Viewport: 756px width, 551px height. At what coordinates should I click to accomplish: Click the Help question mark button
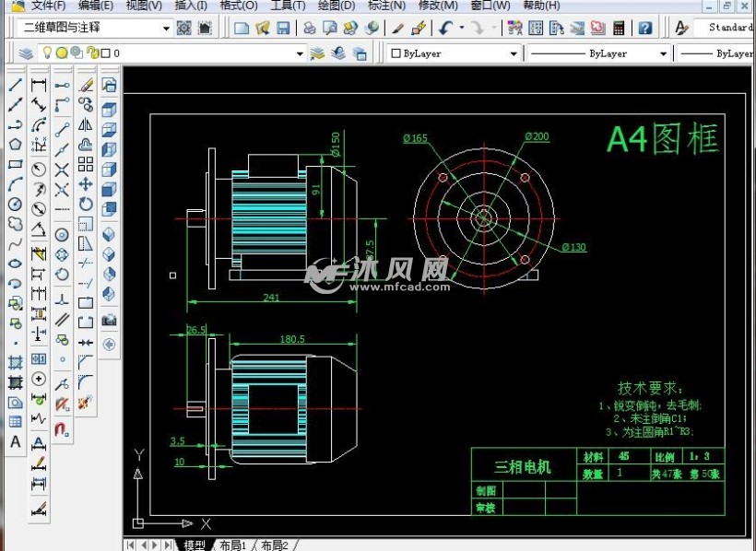644,29
